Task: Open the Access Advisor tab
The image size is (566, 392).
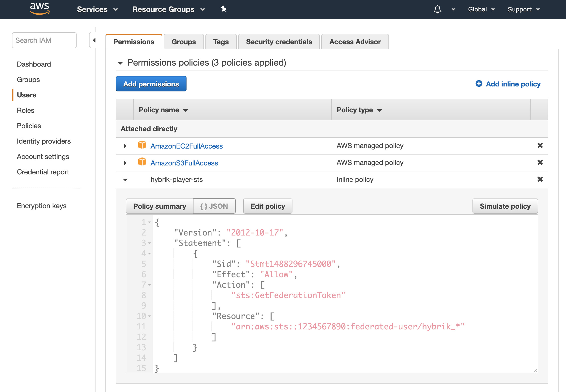Action: [355, 42]
